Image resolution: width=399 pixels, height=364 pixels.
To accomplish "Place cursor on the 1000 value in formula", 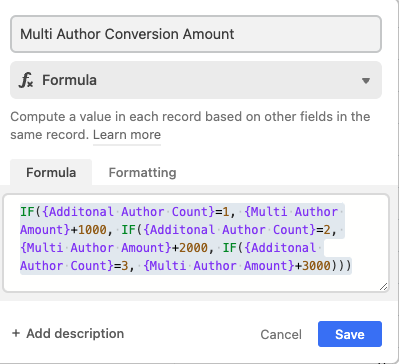I will pyautogui.click(x=92, y=230).
